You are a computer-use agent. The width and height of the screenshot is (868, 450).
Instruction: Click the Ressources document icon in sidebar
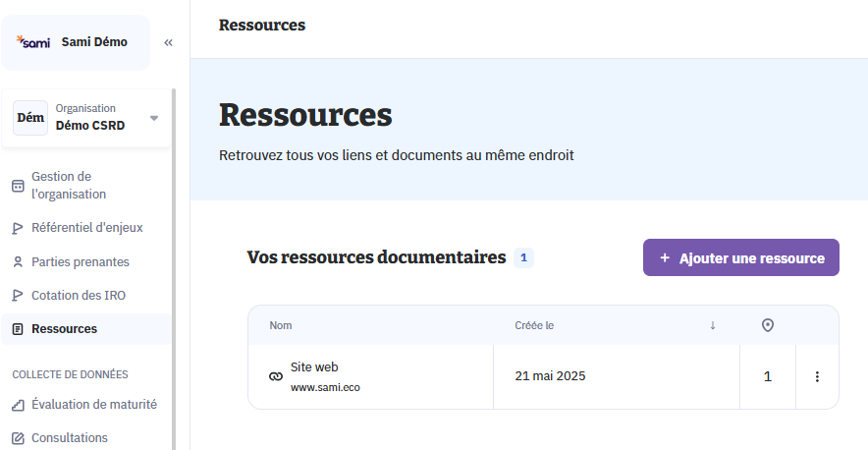[x=18, y=329]
